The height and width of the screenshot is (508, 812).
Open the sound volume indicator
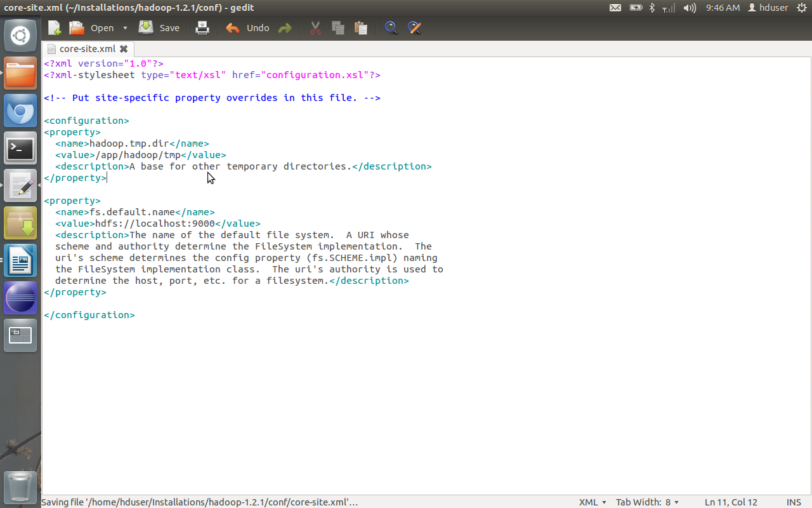coord(690,8)
